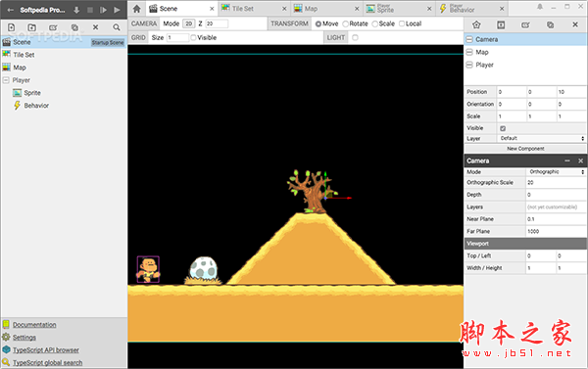The image size is (588, 369).
Task: Click the Startup Scene badge
Action: [x=108, y=42]
